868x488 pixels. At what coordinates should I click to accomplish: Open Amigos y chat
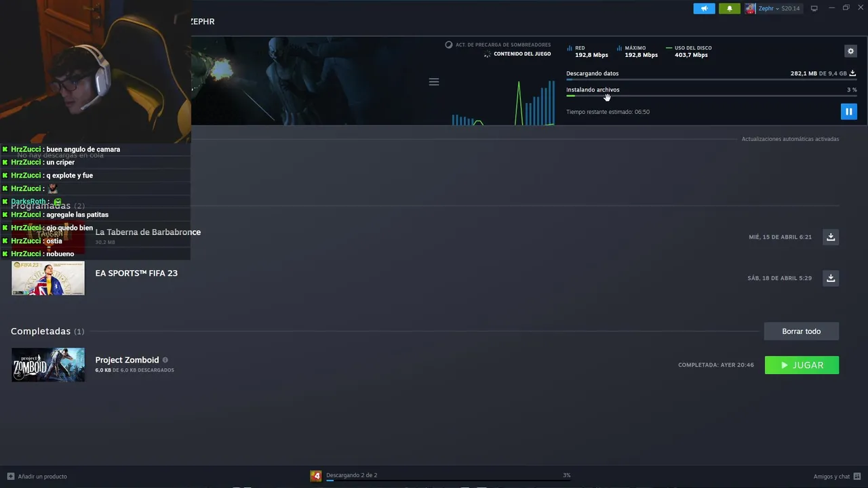[x=831, y=476]
